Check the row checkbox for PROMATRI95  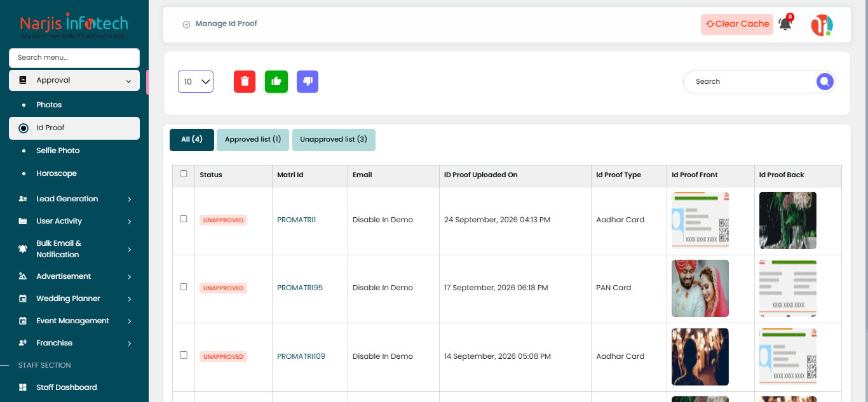[x=184, y=286]
